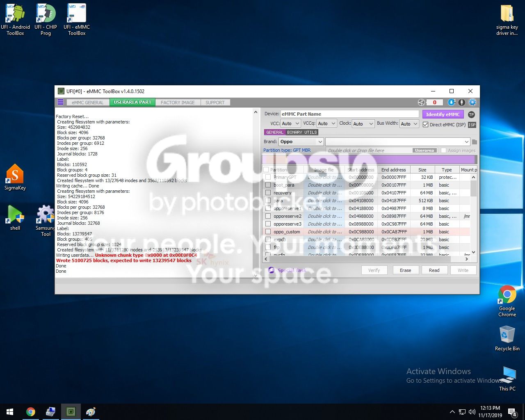Switch to the FACTORY IMAGE tab
This screenshot has height=420, width=525.
point(178,103)
